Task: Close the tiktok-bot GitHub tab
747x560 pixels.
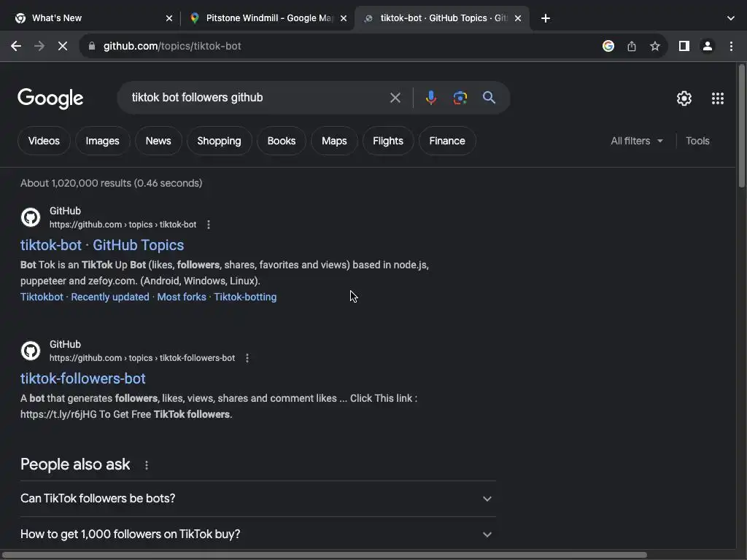Action: pos(518,18)
